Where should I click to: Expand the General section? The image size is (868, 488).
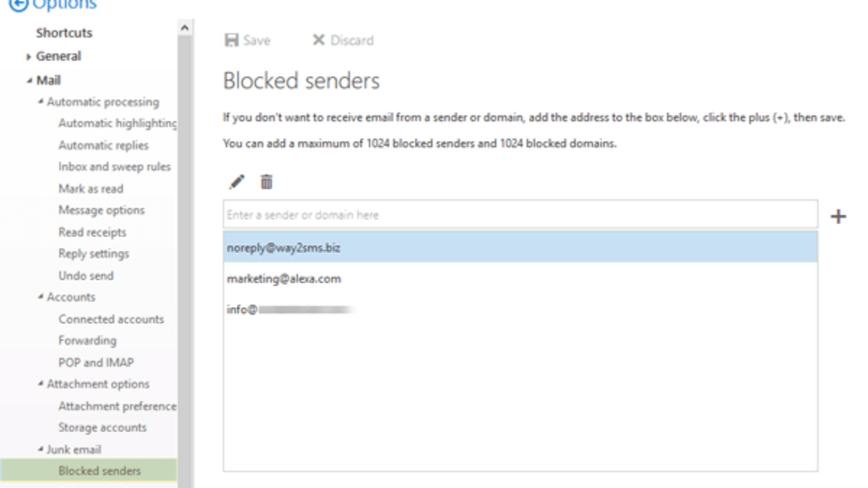[x=29, y=57]
